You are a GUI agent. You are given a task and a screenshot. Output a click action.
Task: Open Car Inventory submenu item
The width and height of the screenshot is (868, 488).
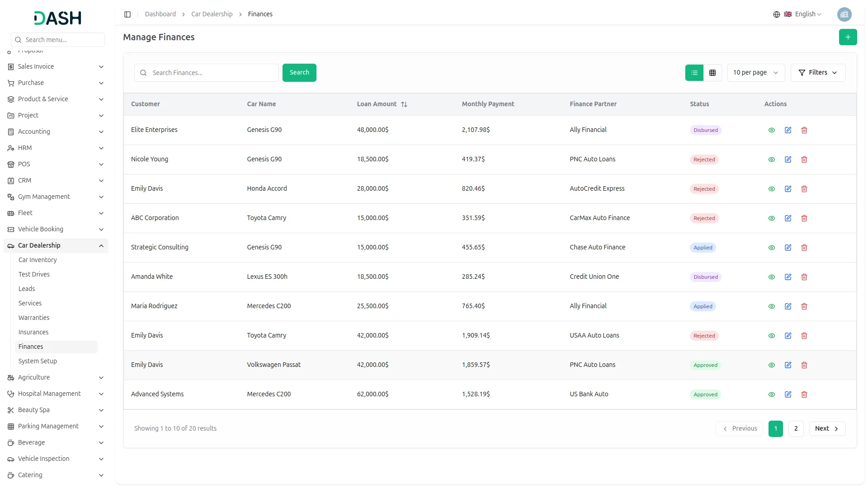(38, 260)
